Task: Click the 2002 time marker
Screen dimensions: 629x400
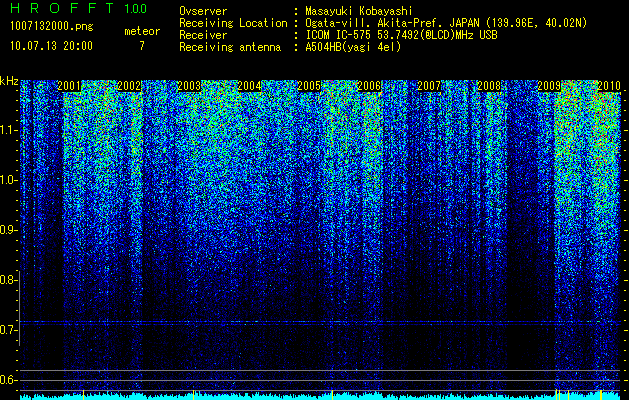Action: [129, 86]
